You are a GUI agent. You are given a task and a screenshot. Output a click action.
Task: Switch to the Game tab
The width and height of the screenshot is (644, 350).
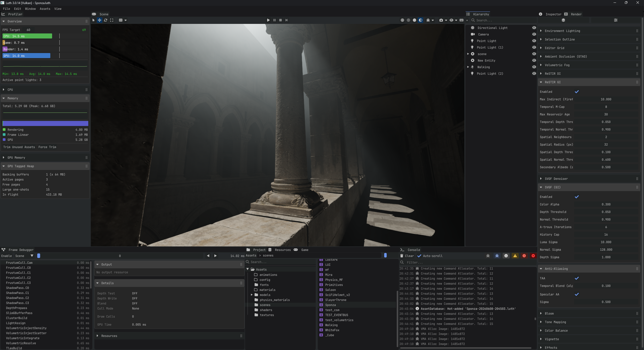coord(301,250)
